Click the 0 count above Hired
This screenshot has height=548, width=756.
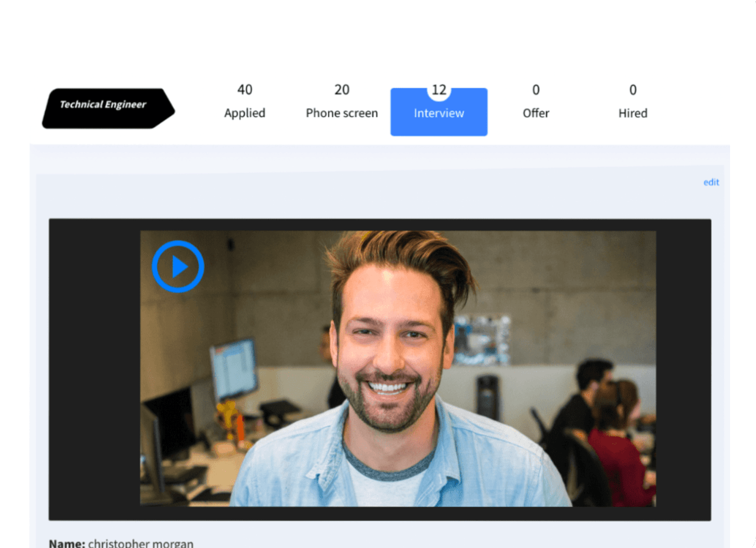[633, 90]
